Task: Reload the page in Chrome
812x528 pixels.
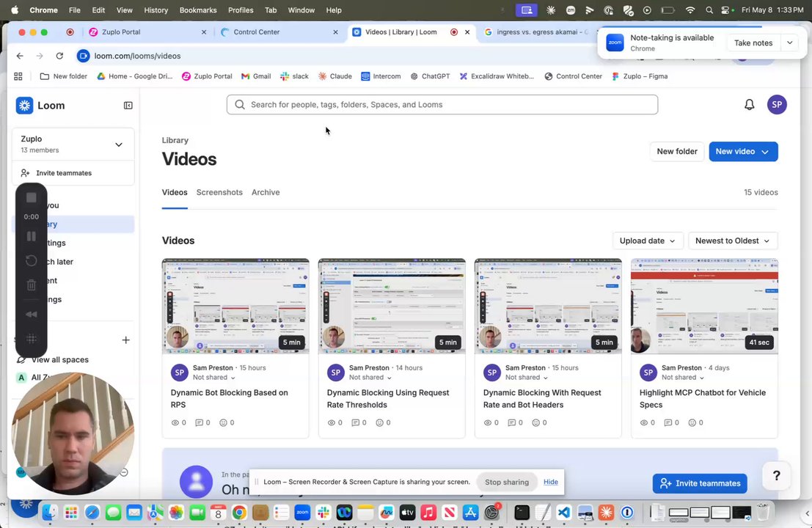Action: (59, 56)
